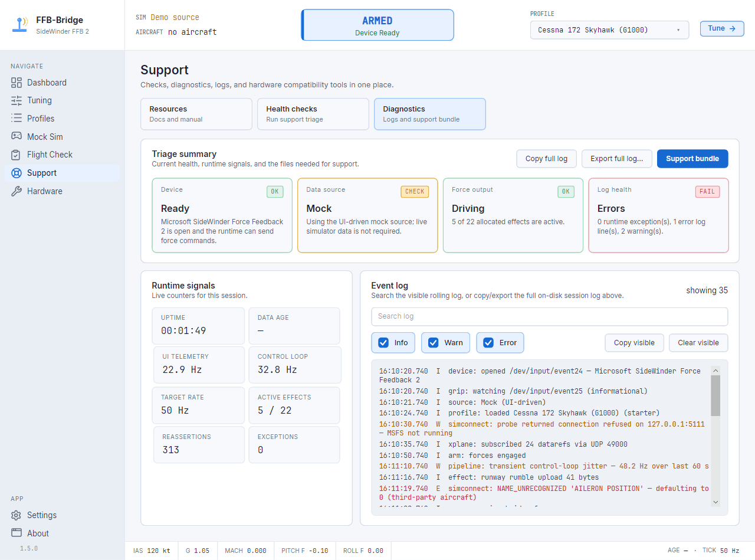Click the Reassertions 313 value
Image resolution: width=755 pixels, height=560 pixels.
click(x=171, y=450)
